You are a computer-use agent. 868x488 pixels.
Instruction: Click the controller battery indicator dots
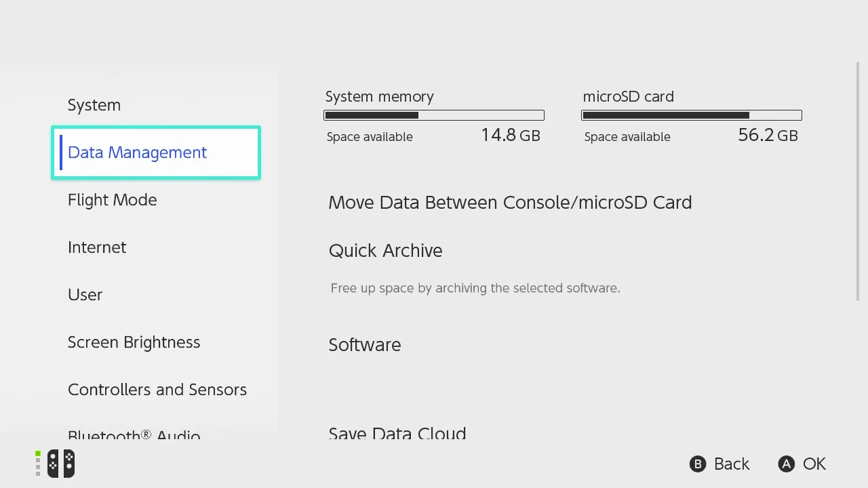click(38, 464)
